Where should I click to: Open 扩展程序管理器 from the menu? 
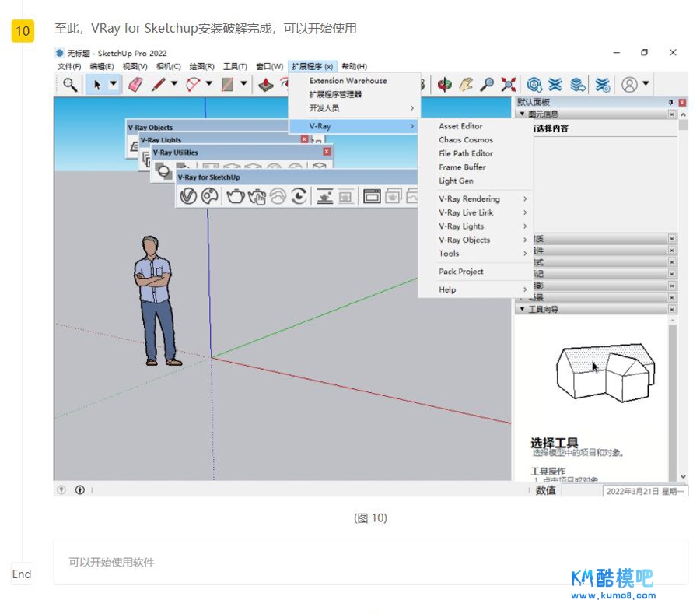click(355, 94)
